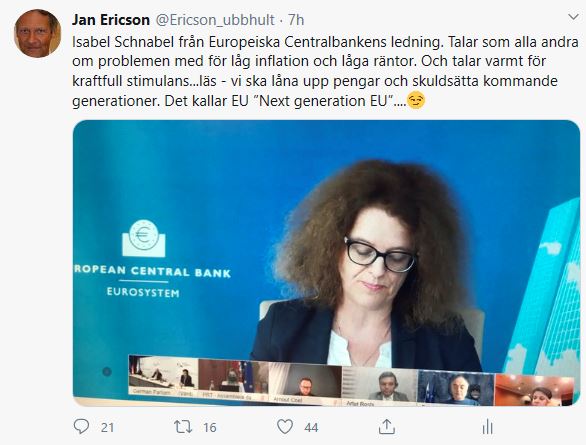
Task: Visit the @Ericson_ubbhult handle link
Action: [x=215, y=20]
